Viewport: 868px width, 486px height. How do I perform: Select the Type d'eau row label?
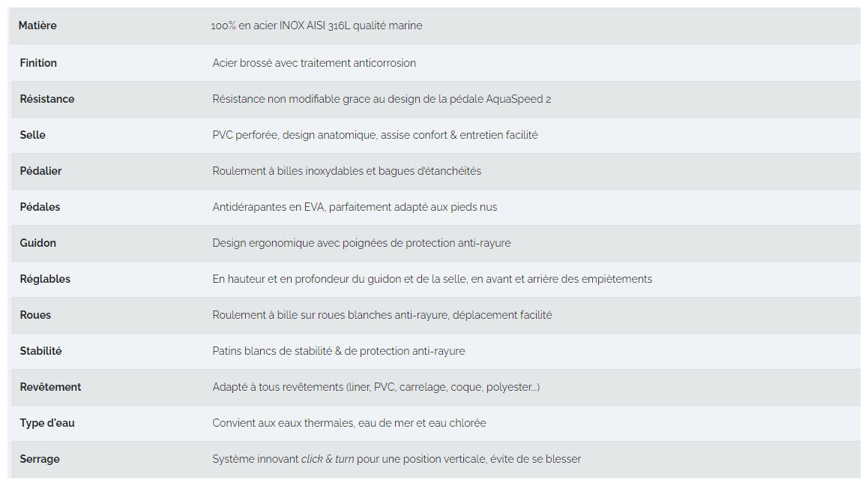pos(47,423)
